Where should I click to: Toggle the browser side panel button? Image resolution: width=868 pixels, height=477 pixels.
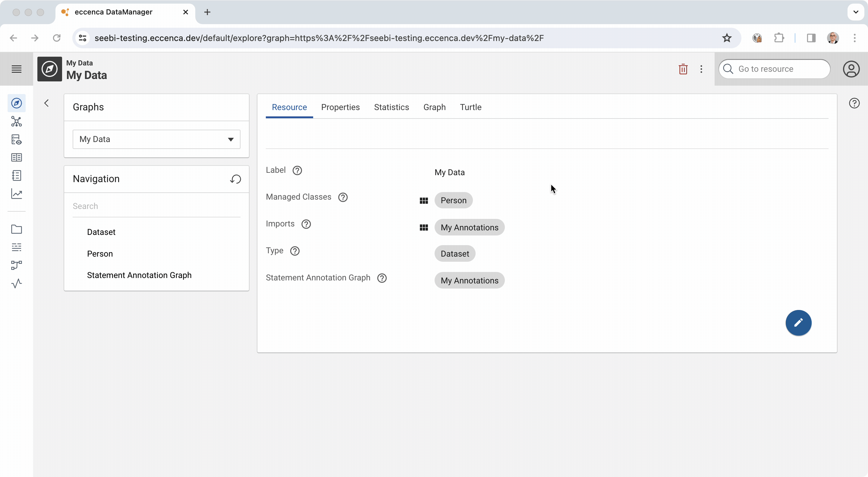point(811,38)
